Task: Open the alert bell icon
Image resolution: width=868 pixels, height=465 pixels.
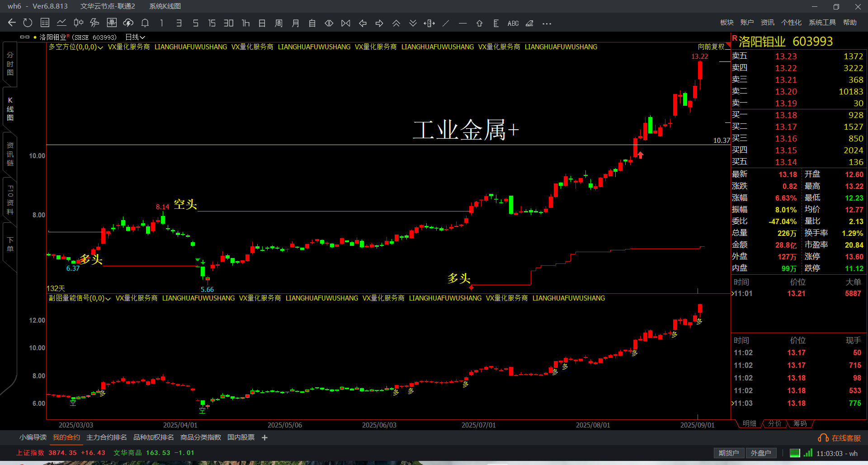Action: (x=145, y=23)
